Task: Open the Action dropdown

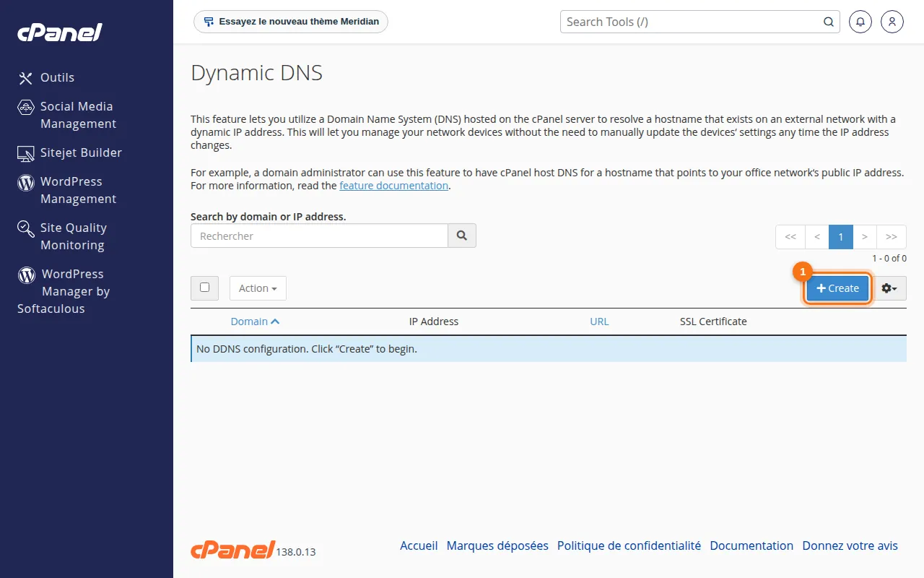Action: tap(258, 288)
